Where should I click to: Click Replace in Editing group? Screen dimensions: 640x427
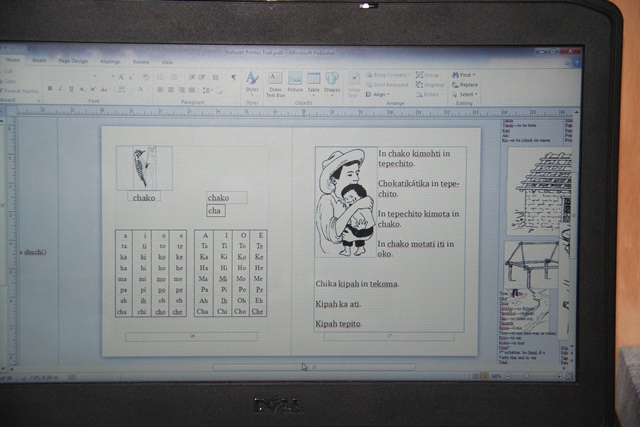click(x=465, y=85)
